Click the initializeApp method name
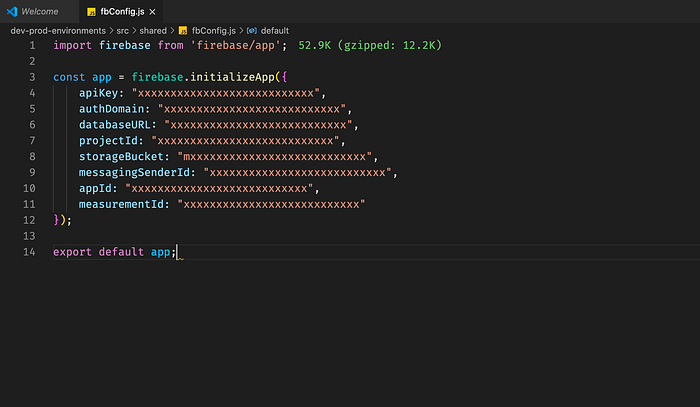 point(232,77)
